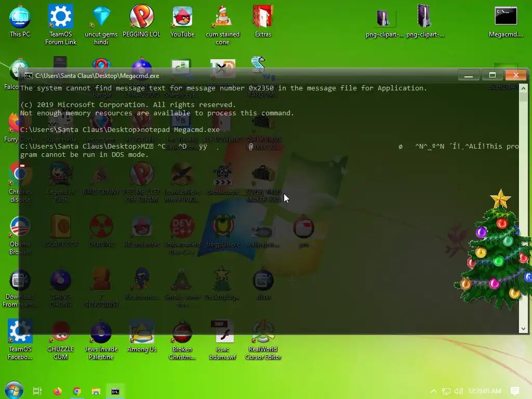Click the taskbar clock
Screen dimensions: 532x399
click(485, 391)
